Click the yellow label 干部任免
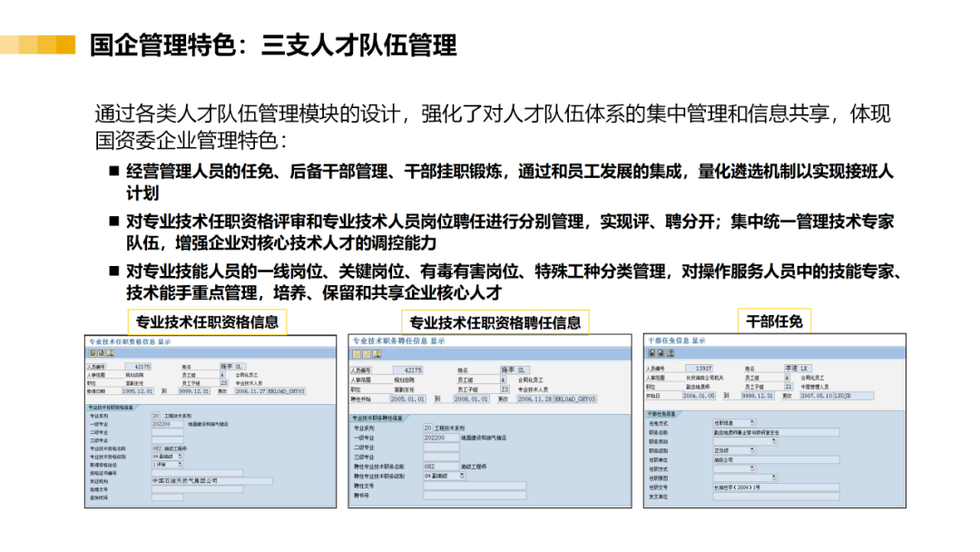980x552 pixels. coord(774,321)
